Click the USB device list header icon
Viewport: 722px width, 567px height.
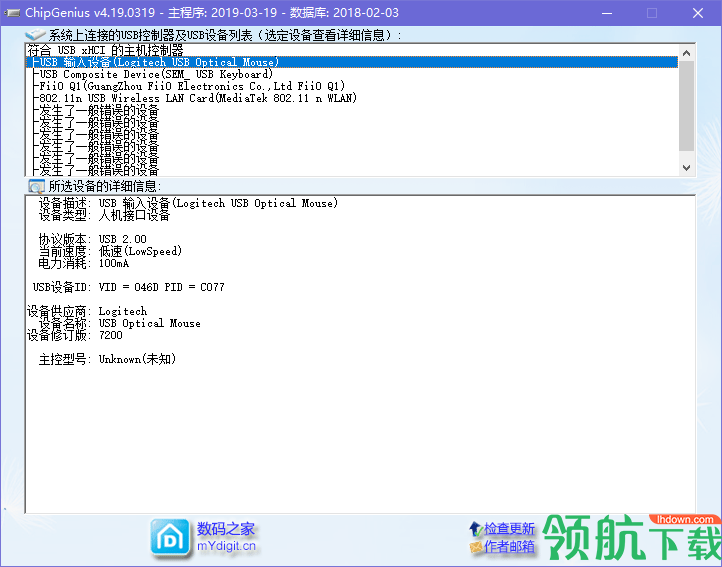pos(35,35)
